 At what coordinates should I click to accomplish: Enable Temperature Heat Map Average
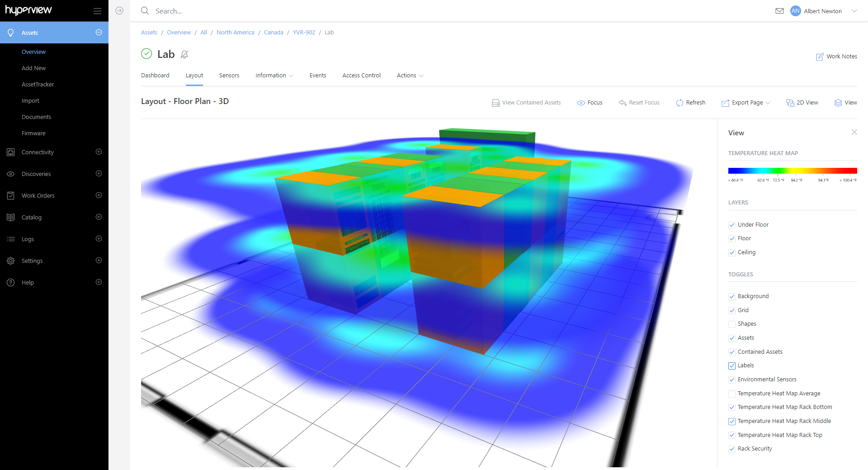[x=731, y=394]
